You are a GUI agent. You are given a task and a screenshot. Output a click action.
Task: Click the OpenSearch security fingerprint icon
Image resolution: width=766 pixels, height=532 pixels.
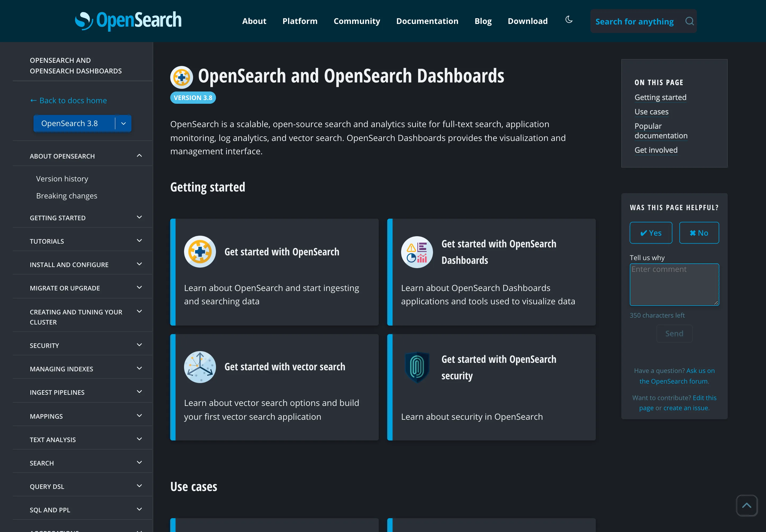(x=417, y=367)
